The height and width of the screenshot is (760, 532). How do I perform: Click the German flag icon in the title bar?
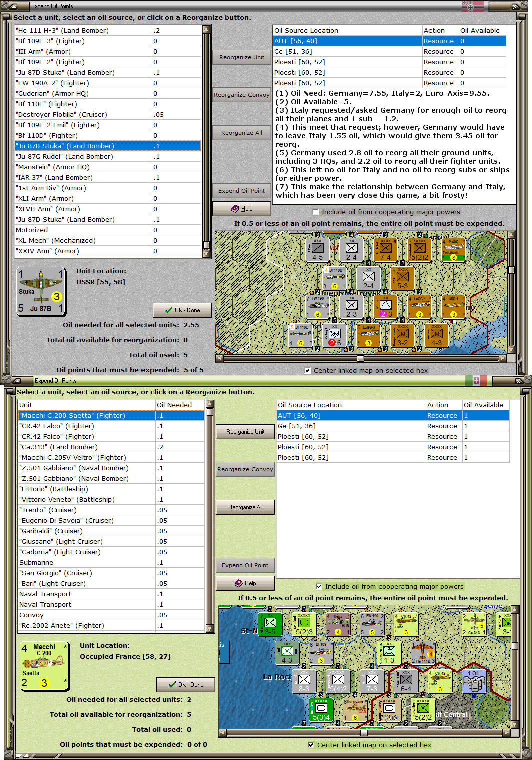[x=473, y=6]
